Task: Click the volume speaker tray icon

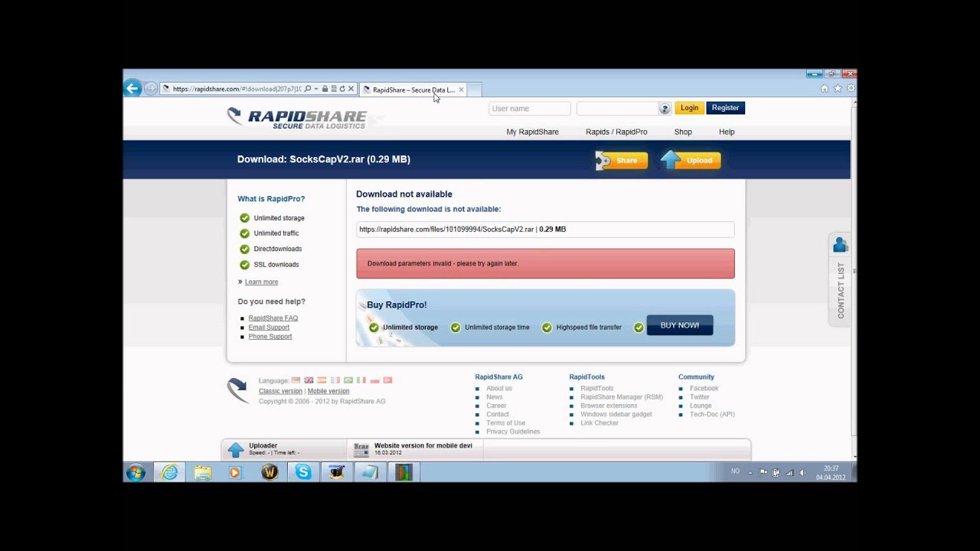Action: [x=802, y=472]
